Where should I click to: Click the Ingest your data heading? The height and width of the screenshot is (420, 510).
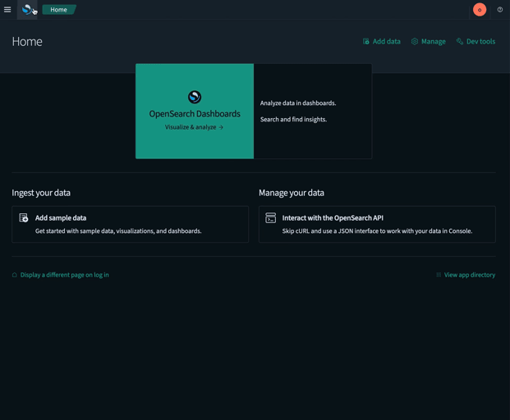[x=41, y=193]
